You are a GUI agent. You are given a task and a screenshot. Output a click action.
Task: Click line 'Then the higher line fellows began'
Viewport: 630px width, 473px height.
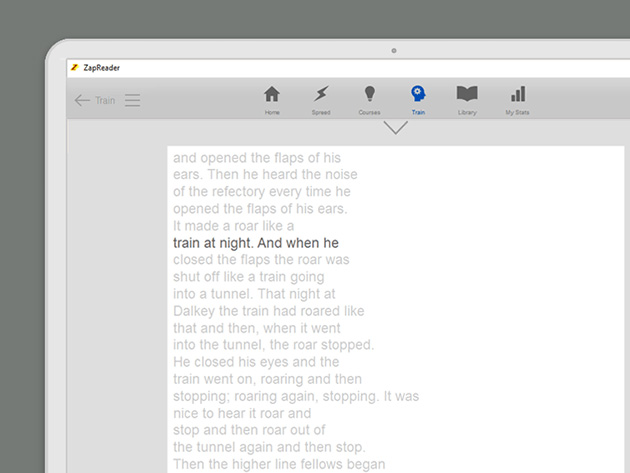click(x=279, y=465)
